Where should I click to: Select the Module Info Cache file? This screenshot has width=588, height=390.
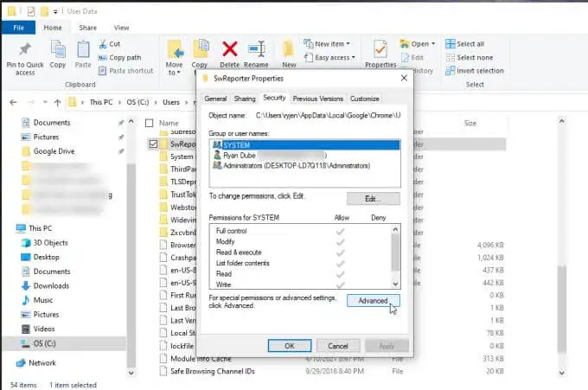(201, 359)
